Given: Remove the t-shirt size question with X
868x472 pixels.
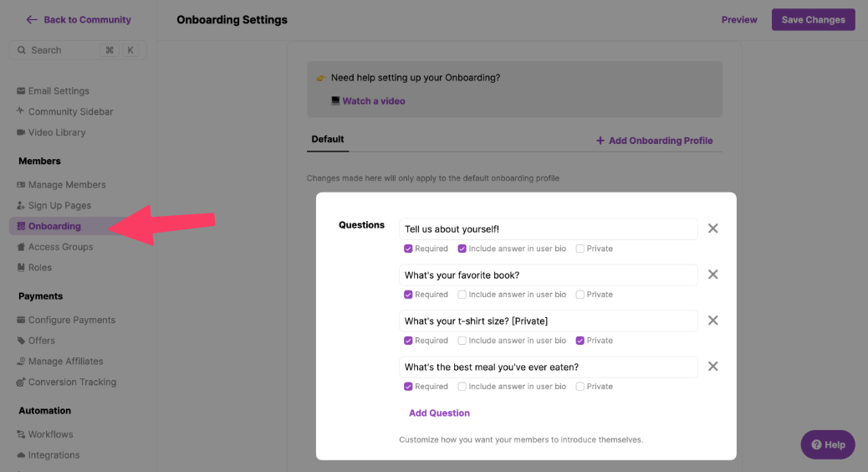Looking at the screenshot, I should coord(712,321).
